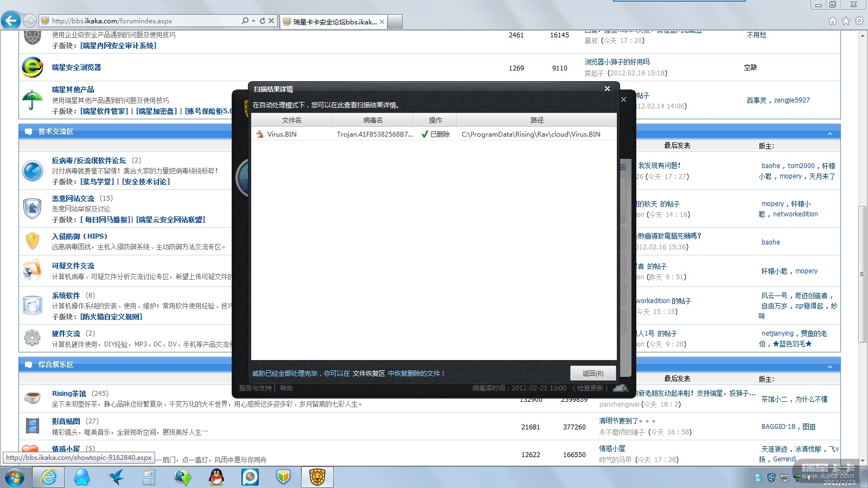The width and height of the screenshot is (868, 488).
Task: Click the shield icon beside 恶意网站交流
Action: (33, 209)
